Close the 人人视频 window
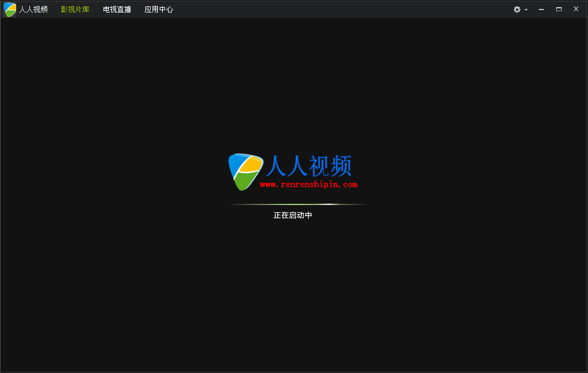Image resolution: width=588 pixels, height=373 pixels. 576,9
